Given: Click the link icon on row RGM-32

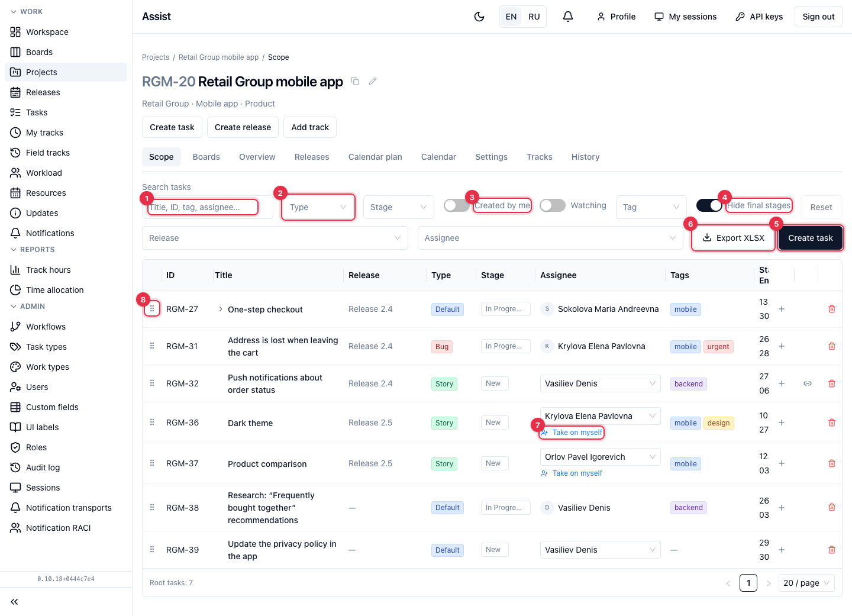Looking at the screenshot, I should (808, 383).
